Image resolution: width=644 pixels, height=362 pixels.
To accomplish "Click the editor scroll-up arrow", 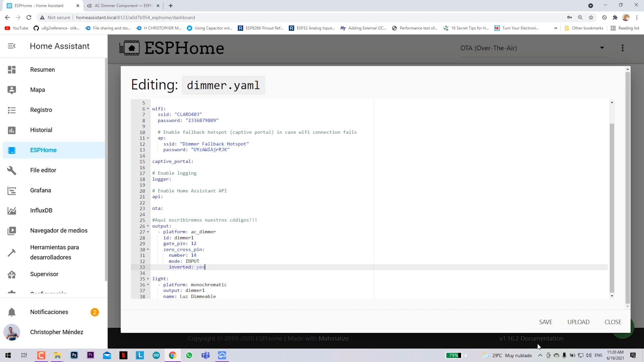I will [x=612, y=102].
